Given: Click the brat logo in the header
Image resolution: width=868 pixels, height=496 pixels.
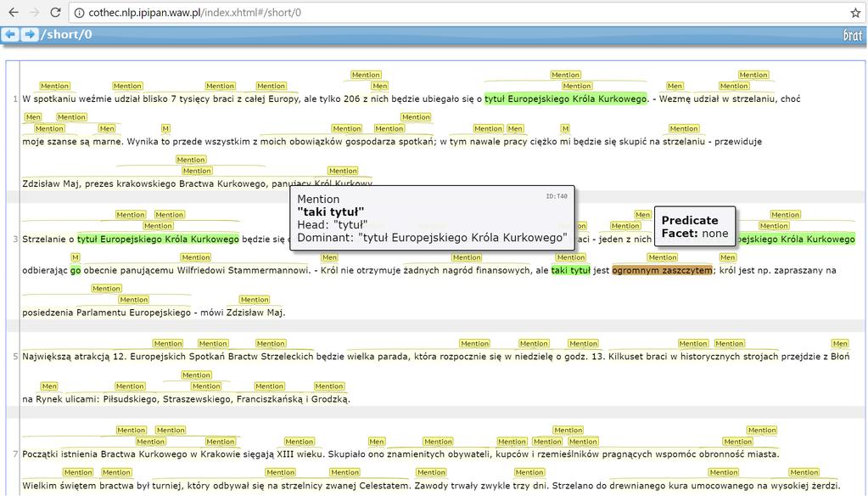Looking at the screenshot, I should tap(853, 36).
